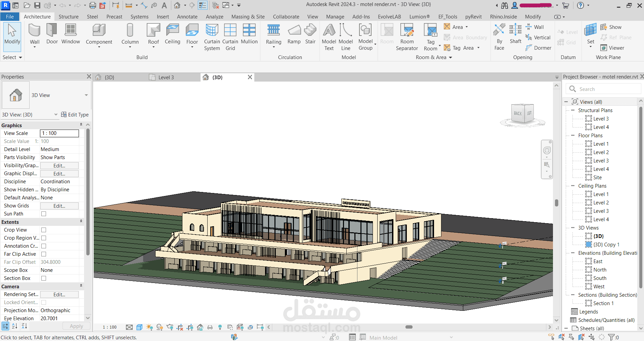Click the Print icon in quick access toolbar
The image size is (644, 341).
(x=93, y=5)
